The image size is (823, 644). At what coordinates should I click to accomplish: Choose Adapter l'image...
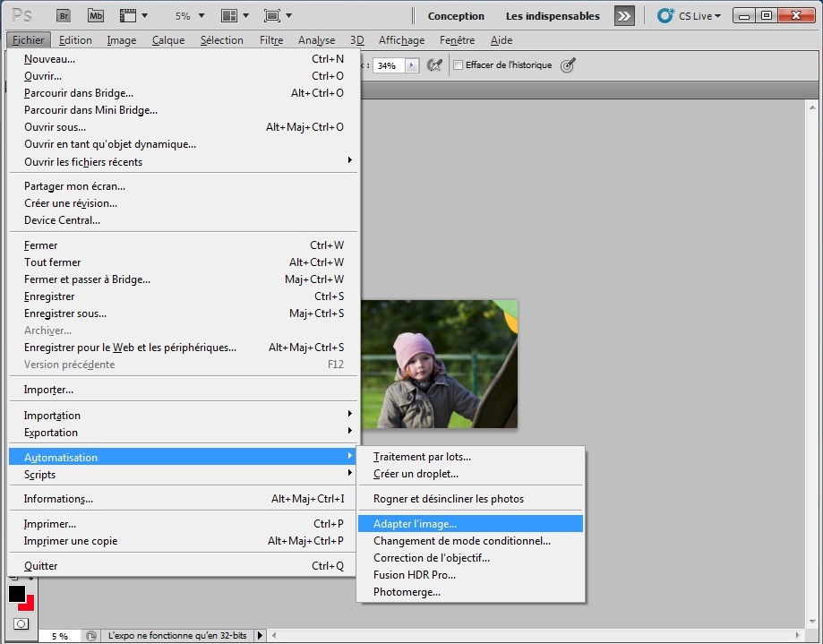[471, 524]
